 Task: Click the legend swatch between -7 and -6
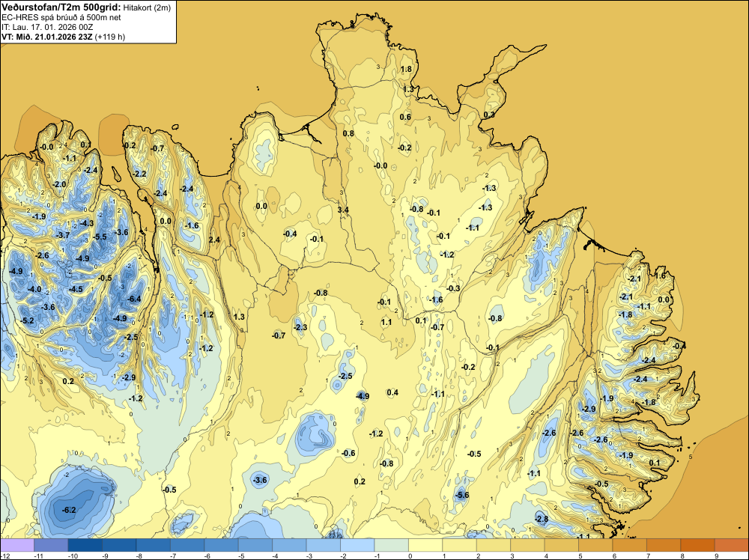click(x=187, y=545)
